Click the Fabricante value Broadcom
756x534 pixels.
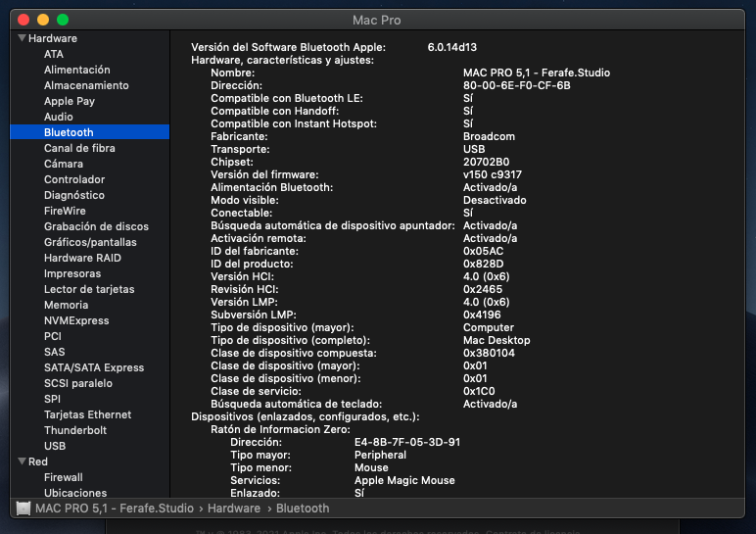pos(489,136)
